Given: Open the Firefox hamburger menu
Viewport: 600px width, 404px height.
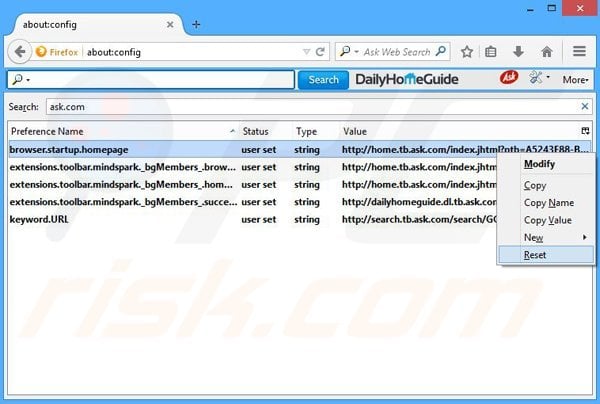Looking at the screenshot, I should [579, 51].
